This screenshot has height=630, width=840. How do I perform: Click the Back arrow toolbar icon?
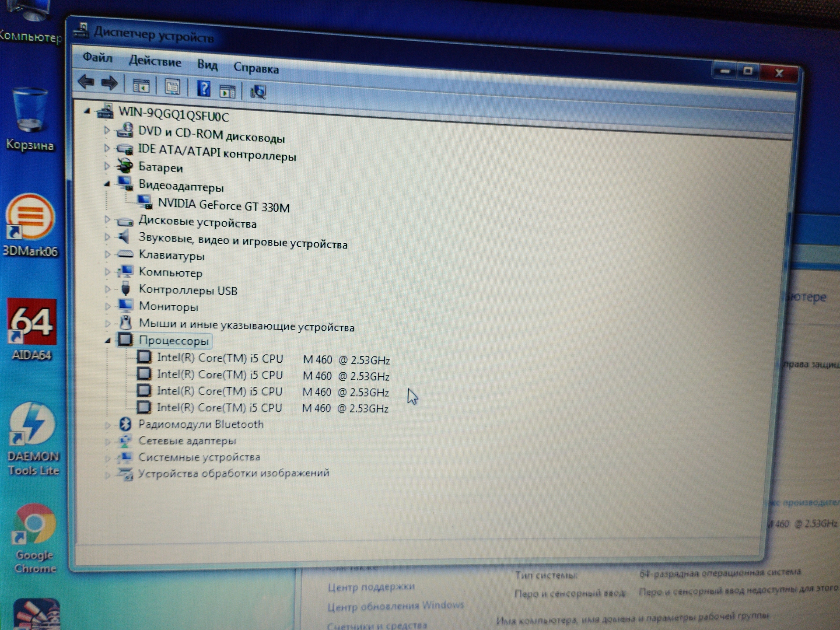pyautogui.click(x=86, y=82)
